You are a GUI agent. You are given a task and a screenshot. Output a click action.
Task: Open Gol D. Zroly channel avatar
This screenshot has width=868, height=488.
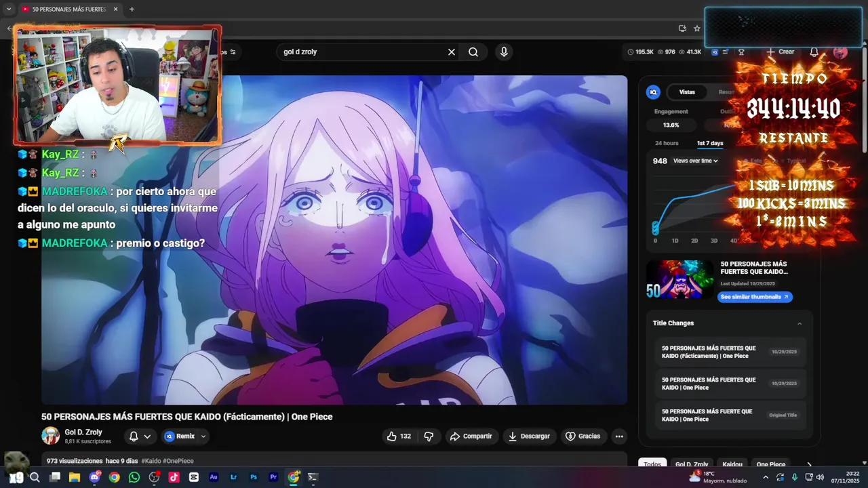point(50,436)
